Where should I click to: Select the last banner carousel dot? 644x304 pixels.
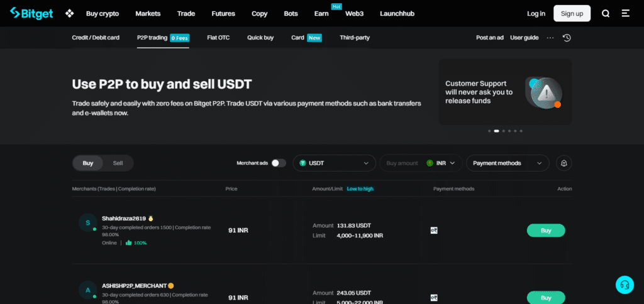[521, 131]
